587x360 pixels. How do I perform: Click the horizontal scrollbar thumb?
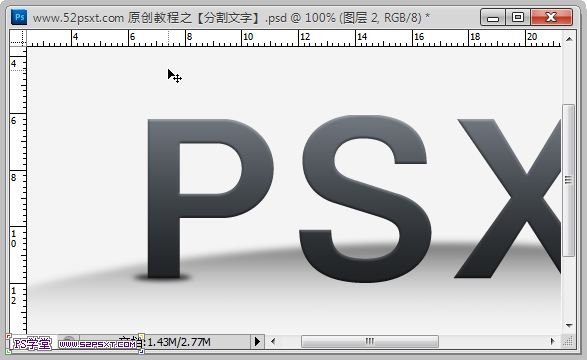click(x=370, y=341)
